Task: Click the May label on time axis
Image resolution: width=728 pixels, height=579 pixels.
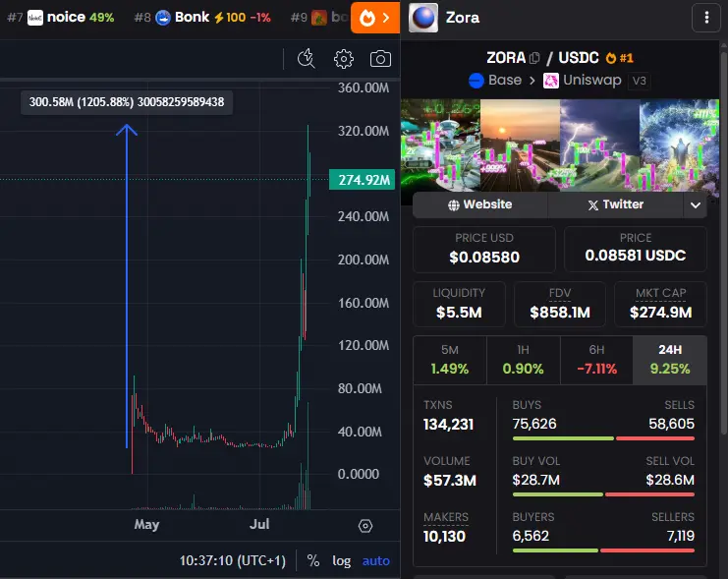Action: (146, 524)
